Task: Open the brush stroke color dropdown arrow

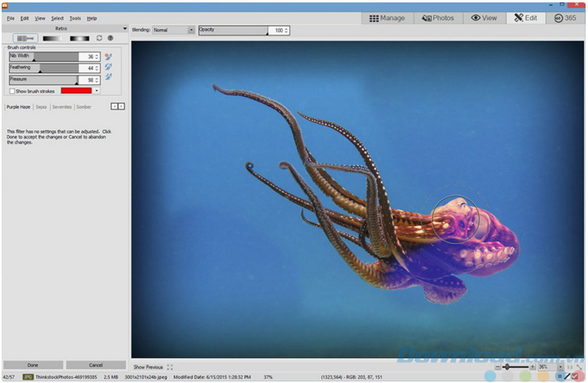Action: (96, 91)
